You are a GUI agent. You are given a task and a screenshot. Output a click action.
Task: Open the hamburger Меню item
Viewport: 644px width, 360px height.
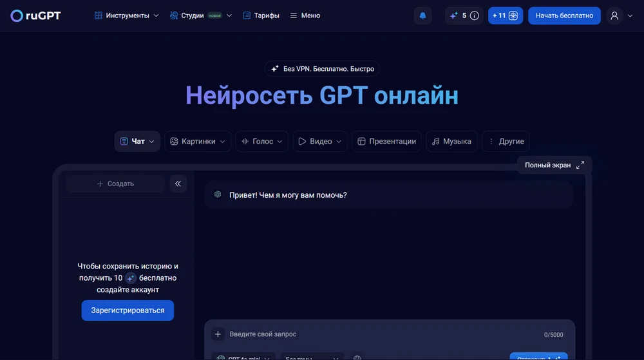(x=305, y=15)
